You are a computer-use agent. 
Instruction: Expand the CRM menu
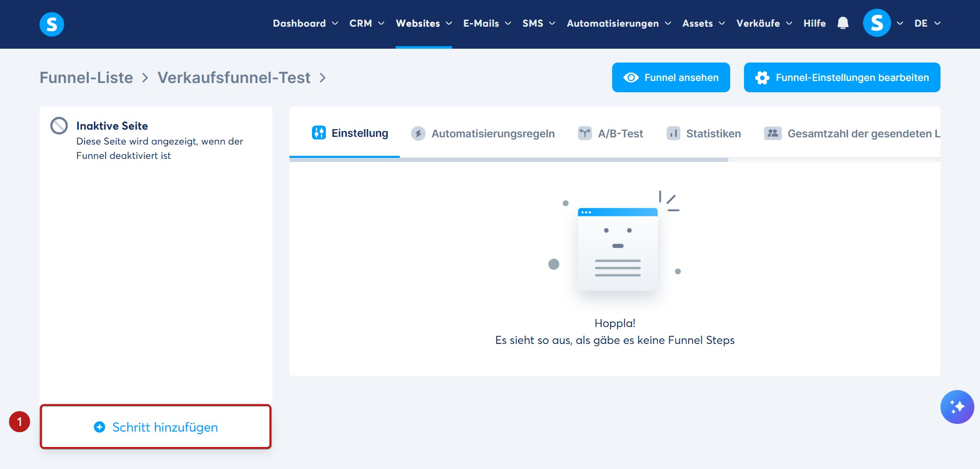click(x=367, y=23)
